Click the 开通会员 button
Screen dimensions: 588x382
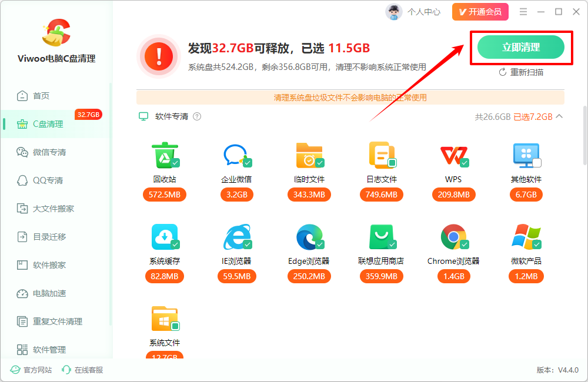click(480, 12)
